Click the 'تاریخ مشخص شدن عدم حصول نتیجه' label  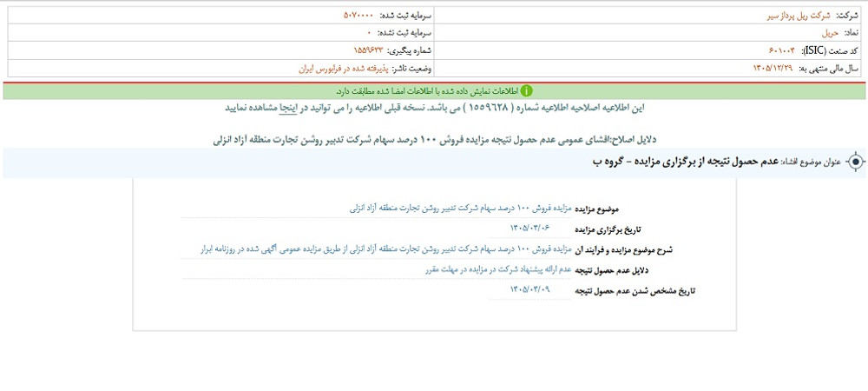tap(636, 290)
